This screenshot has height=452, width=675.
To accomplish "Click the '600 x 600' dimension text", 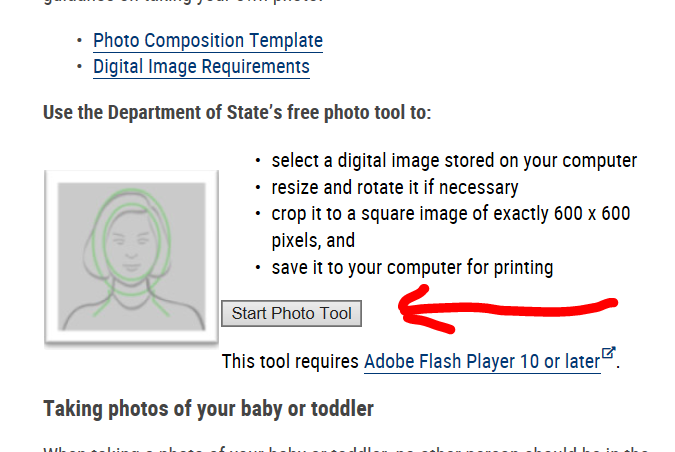I will point(592,214).
